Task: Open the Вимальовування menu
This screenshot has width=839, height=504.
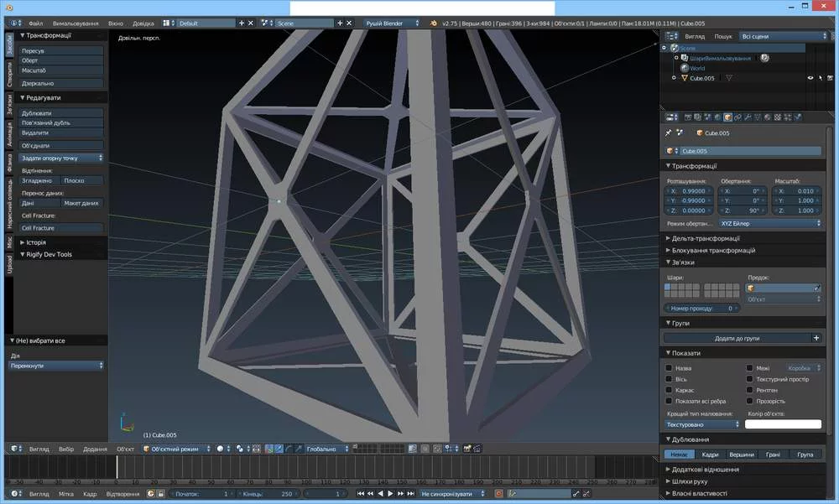Action: [x=77, y=23]
